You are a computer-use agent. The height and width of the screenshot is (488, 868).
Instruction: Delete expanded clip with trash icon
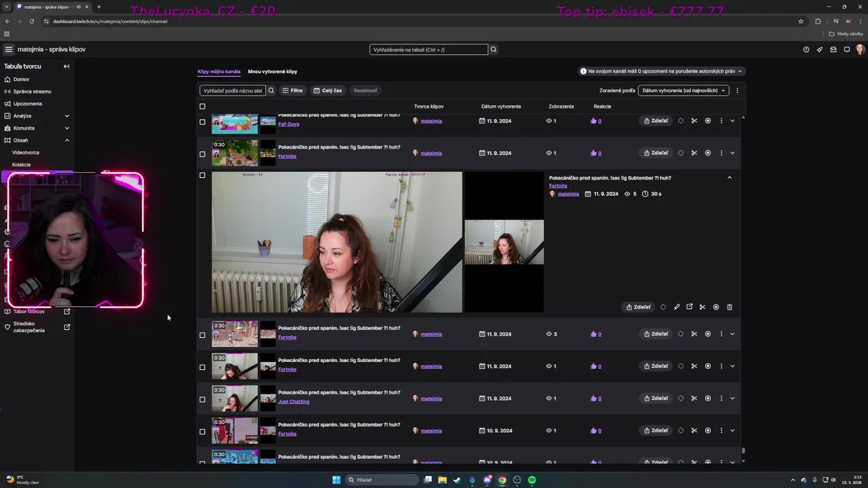coord(730,307)
